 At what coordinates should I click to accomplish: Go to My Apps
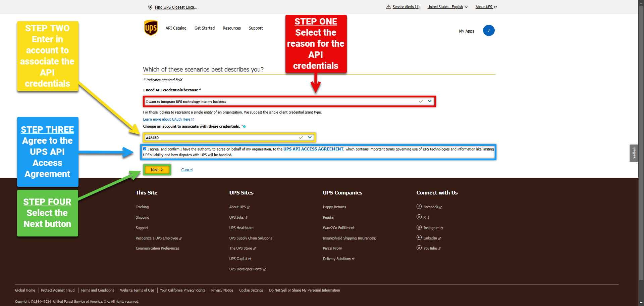pyautogui.click(x=467, y=31)
